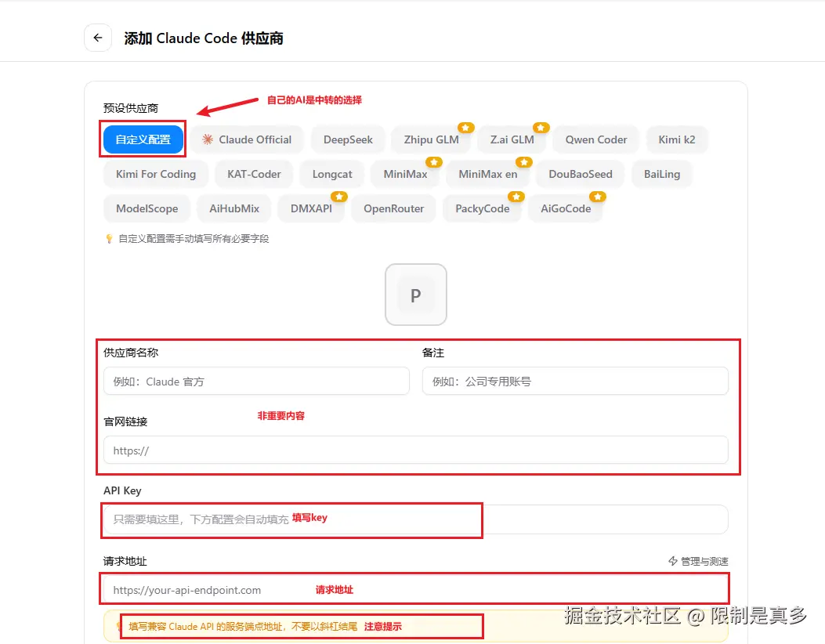The height and width of the screenshot is (644, 825).
Task: Choose the PackyCode preset
Action: (482, 208)
